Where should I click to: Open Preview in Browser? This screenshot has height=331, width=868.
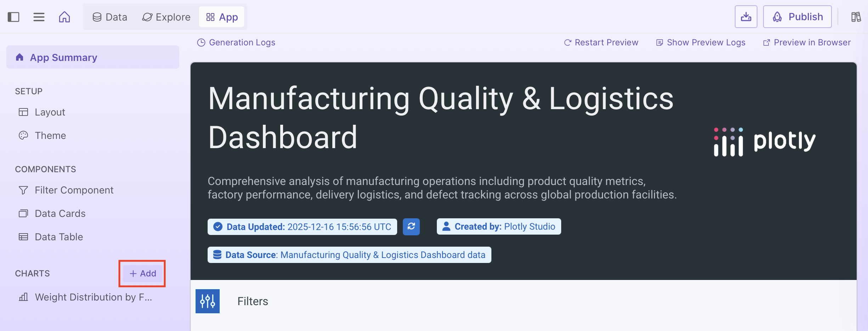807,43
